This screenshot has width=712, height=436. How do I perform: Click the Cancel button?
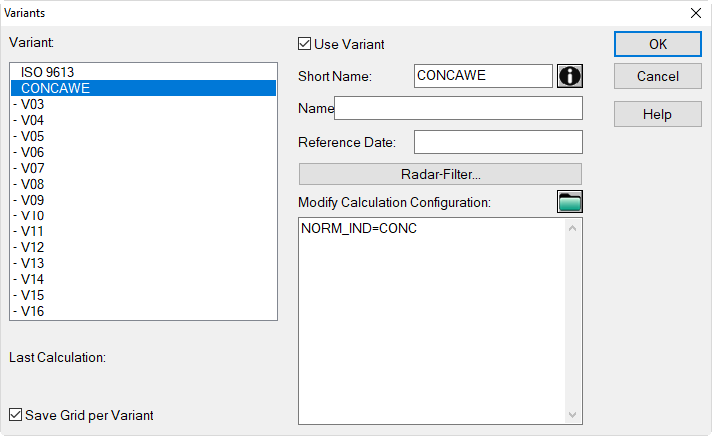(x=658, y=76)
